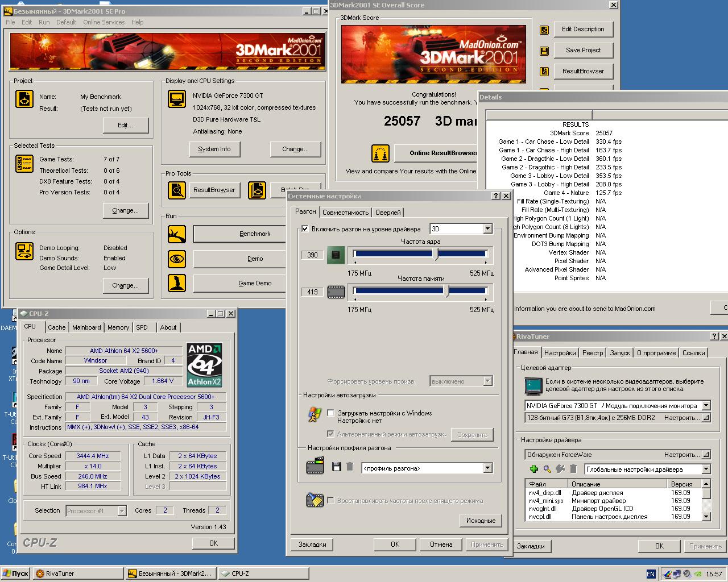Click the magnifier icon in RivaTuner driver settings
Image resolution: width=728 pixels, height=582 pixels.
tap(547, 469)
